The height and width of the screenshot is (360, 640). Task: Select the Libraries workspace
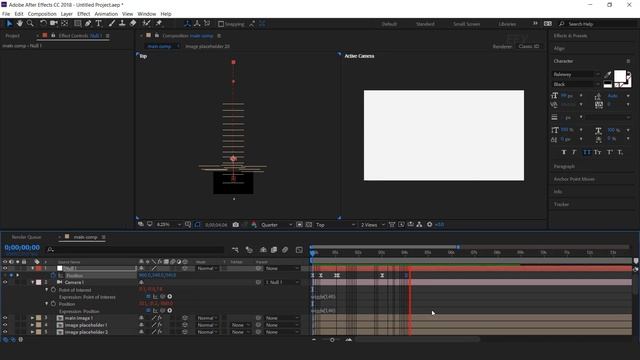507,24
